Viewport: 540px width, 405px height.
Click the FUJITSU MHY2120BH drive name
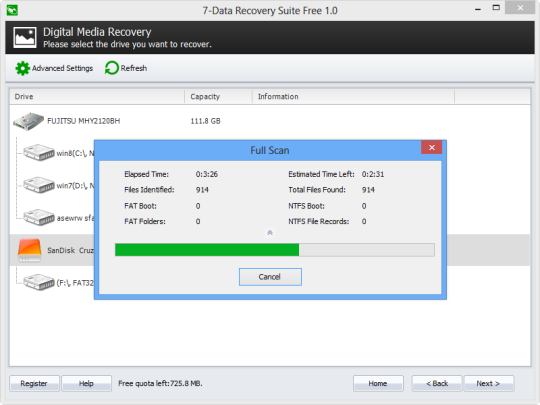pyautogui.click(x=84, y=121)
